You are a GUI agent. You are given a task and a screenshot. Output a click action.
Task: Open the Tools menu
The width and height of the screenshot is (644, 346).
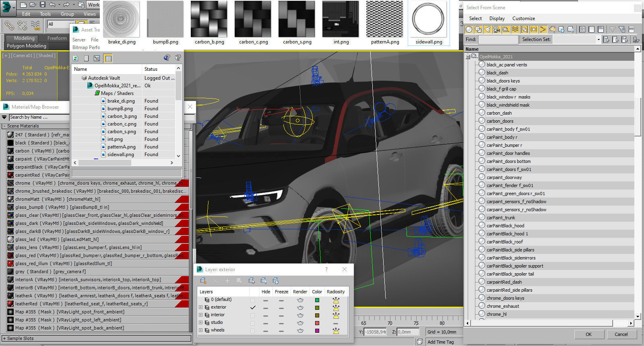pyautogui.click(x=45, y=14)
